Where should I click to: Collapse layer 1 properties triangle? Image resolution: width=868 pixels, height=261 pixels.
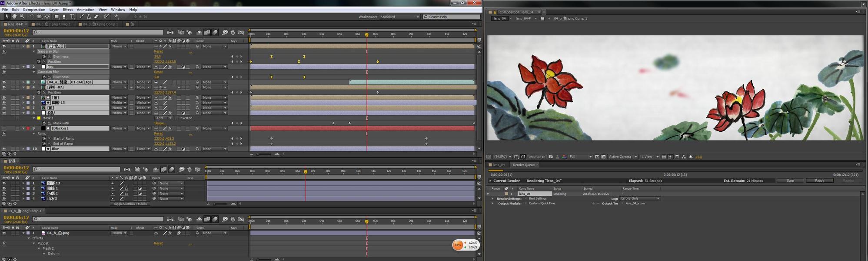point(23,46)
